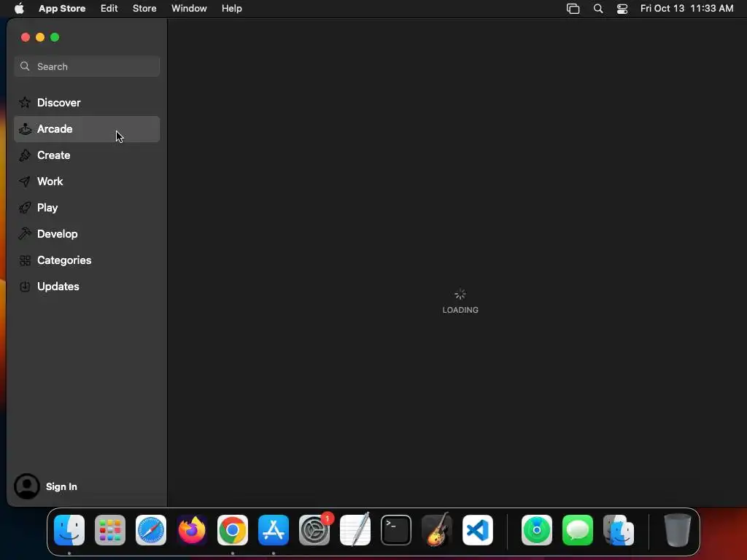Launch GarageBand from the Dock
This screenshot has width=747, height=560.
[437, 529]
